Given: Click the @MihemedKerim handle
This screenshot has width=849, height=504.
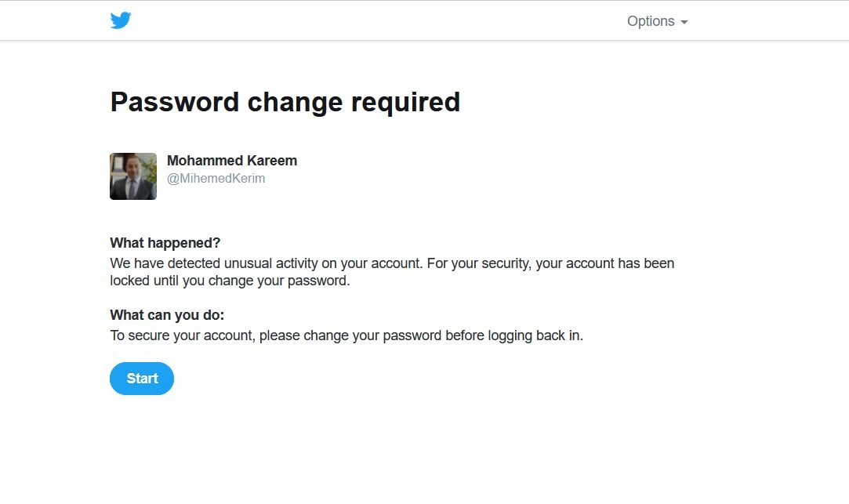Looking at the screenshot, I should [x=216, y=179].
